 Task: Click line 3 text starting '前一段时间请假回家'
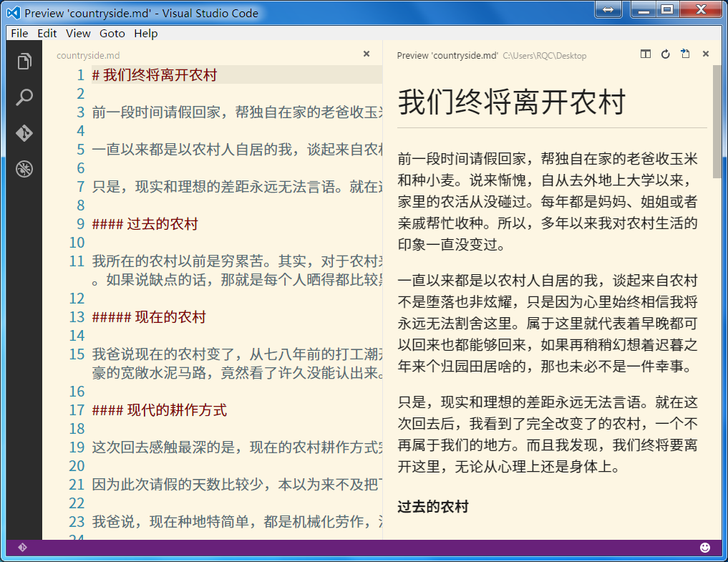point(237,112)
